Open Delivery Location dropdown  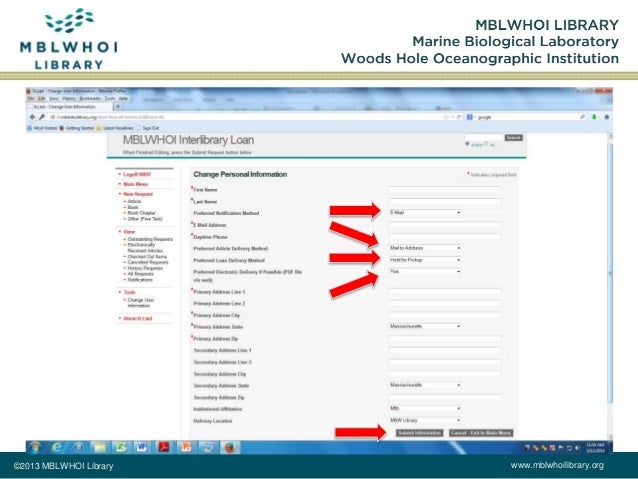(425, 420)
